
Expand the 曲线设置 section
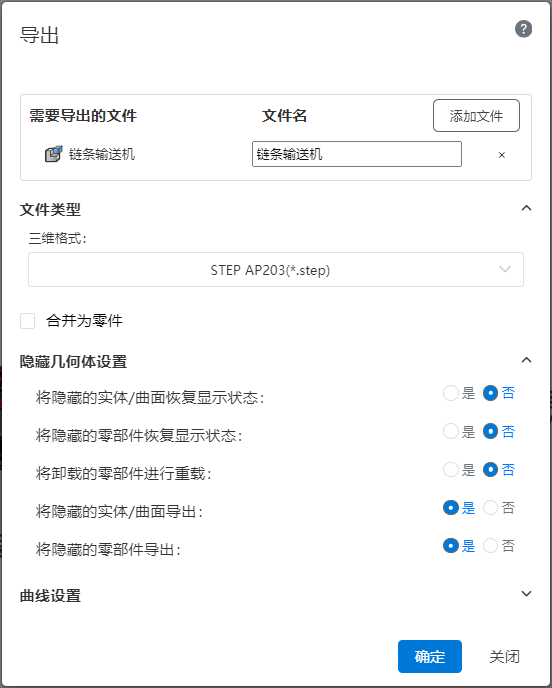click(526, 594)
